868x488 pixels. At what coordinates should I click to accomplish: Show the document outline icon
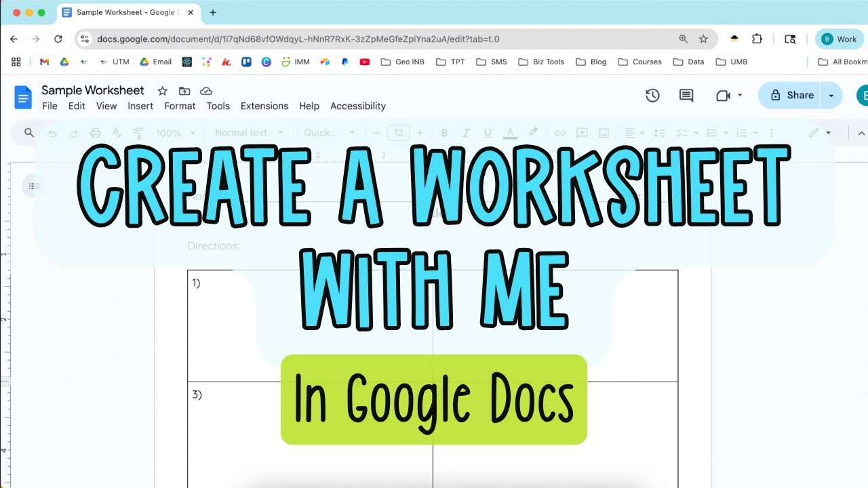click(34, 186)
